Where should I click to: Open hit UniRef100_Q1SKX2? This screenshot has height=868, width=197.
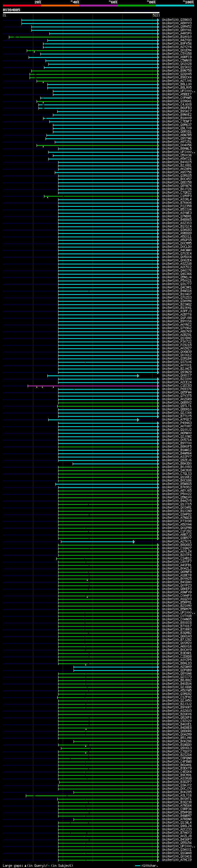(176, 67)
